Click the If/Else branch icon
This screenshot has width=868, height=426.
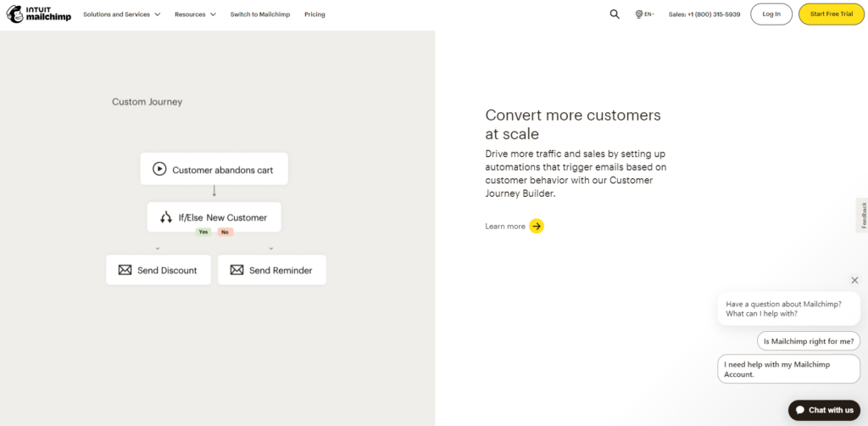(166, 217)
